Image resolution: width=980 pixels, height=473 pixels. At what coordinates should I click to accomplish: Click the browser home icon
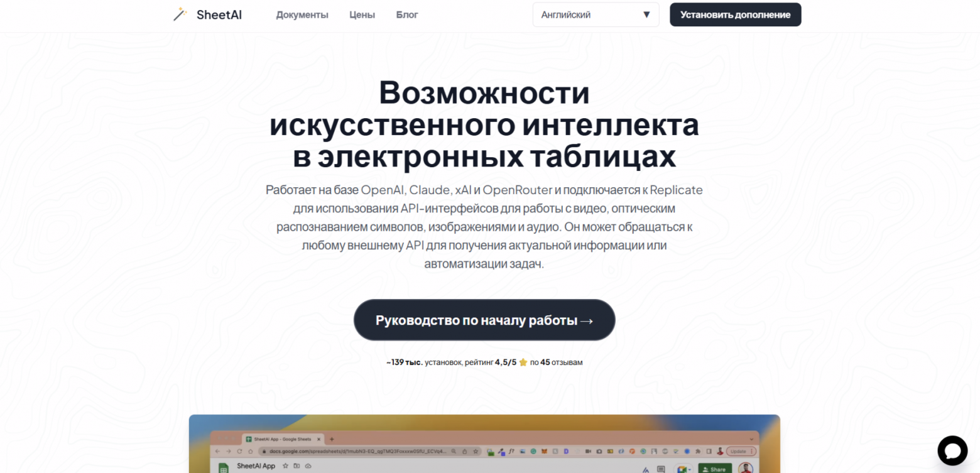coord(249,451)
